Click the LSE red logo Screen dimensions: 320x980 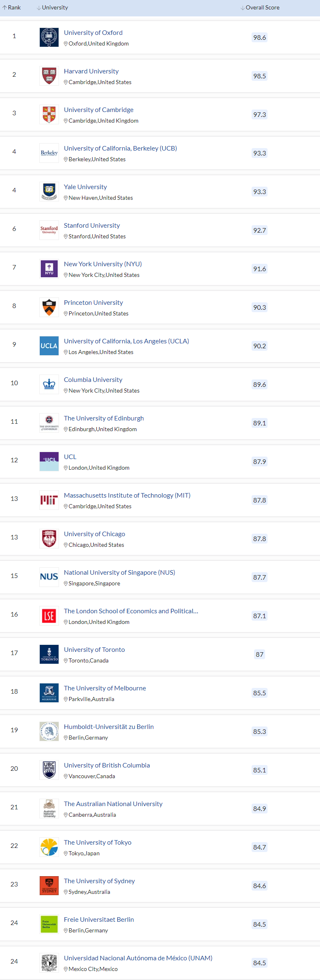click(x=49, y=616)
